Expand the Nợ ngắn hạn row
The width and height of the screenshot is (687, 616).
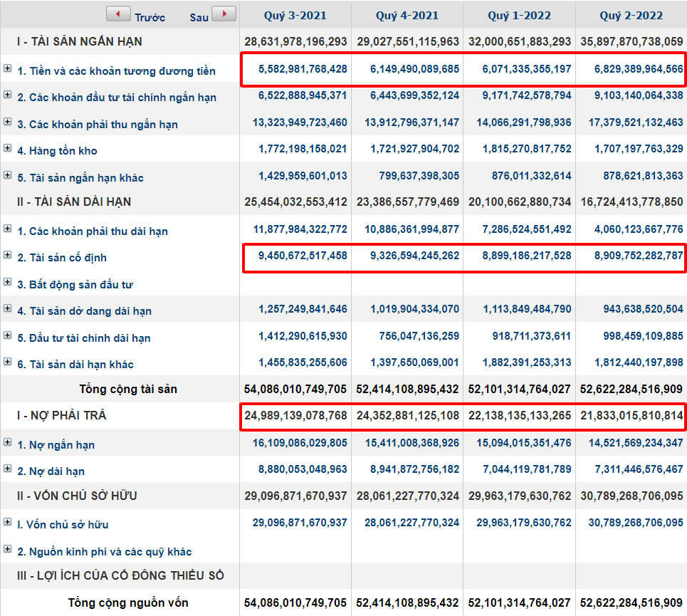click(x=8, y=442)
